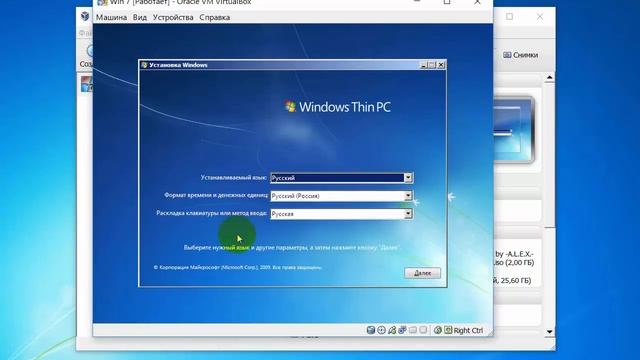Open the Машина menu
The image size is (640, 360).
pyautogui.click(x=111, y=17)
